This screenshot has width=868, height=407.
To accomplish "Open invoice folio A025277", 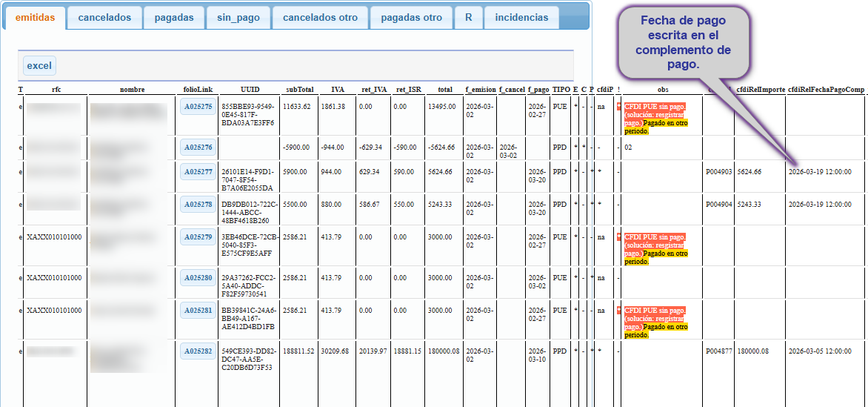I will click(x=198, y=172).
